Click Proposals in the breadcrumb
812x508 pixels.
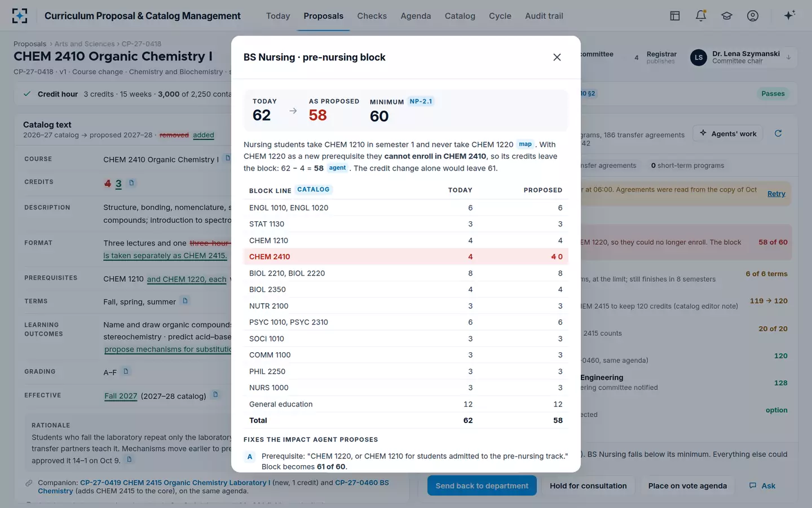(30, 43)
